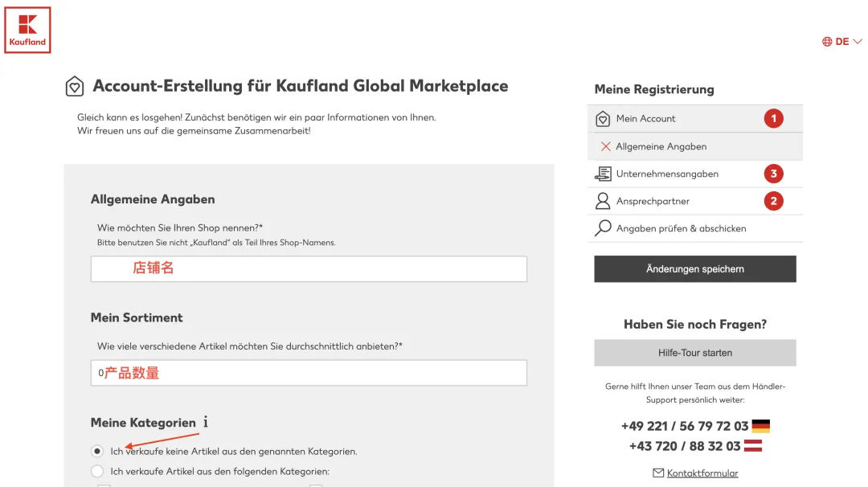The image size is (868, 487).
Task: Click the 'Bitte benutzen Sie nicht' hint text
Action: (216, 243)
